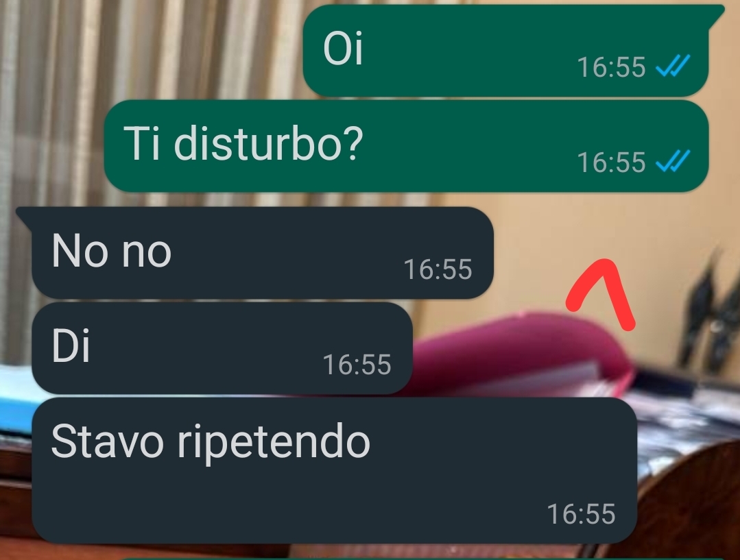Click blue double-check on 'Ti disturbo?' message
The height and width of the screenshot is (560, 740).
coord(673,161)
